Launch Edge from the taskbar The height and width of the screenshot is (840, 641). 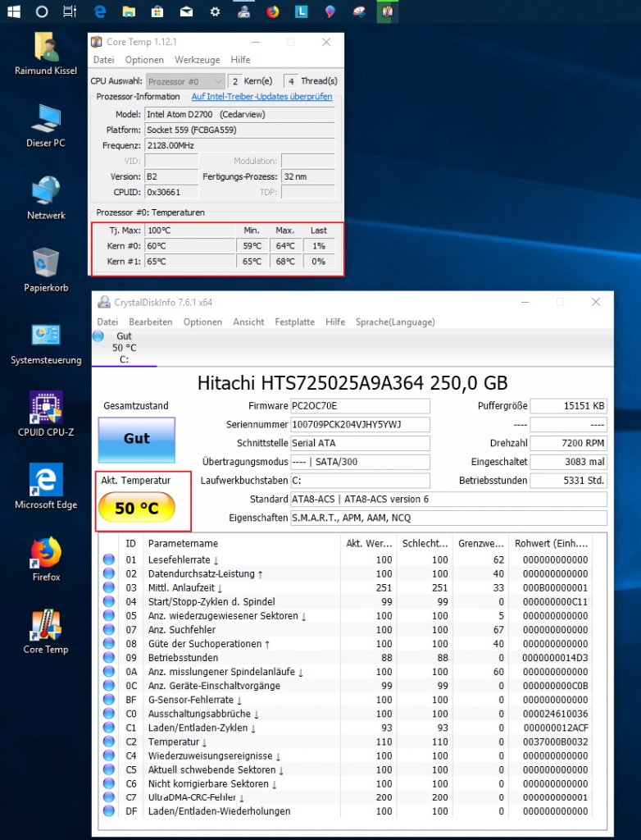tap(100, 11)
